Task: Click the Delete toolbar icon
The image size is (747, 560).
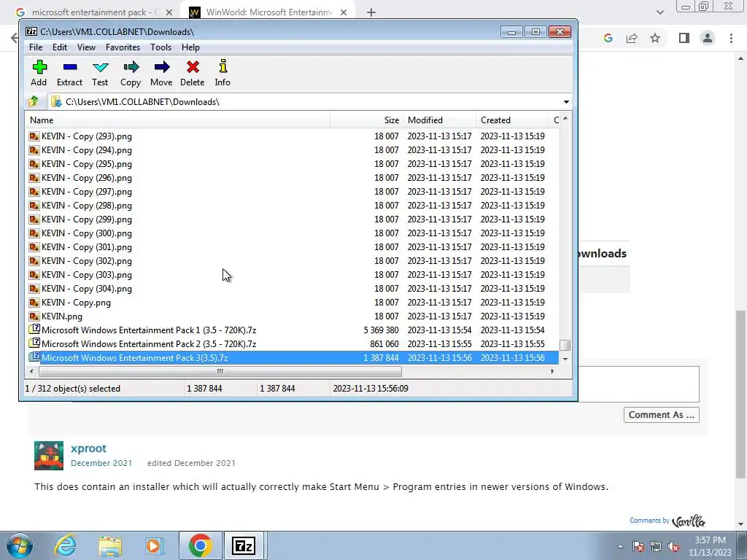Action: [x=193, y=73]
